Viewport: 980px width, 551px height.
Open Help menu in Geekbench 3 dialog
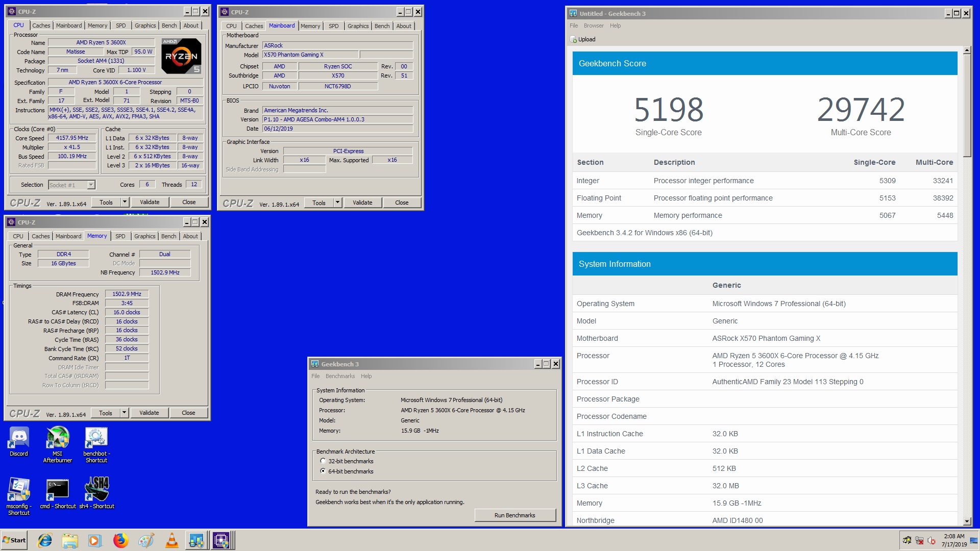click(x=366, y=376)
